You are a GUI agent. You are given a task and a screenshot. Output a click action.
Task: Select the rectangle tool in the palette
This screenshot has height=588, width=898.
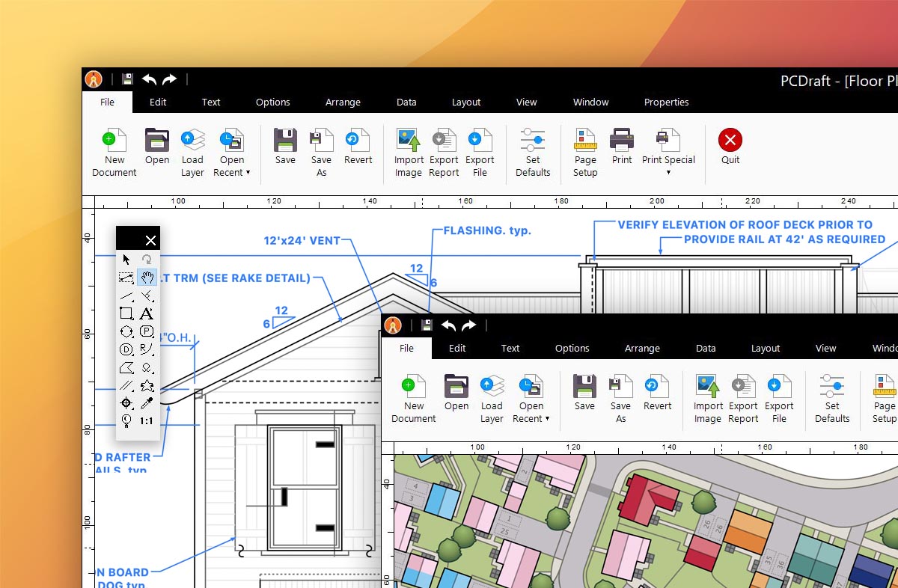126,313
